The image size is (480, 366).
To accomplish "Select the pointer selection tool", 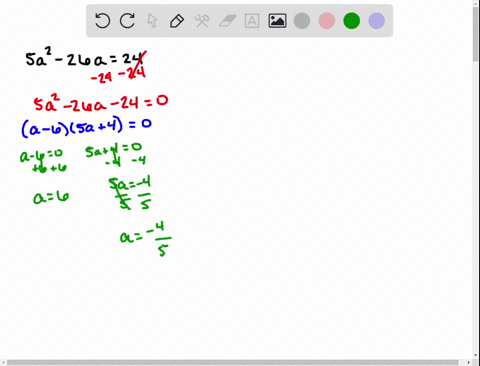I will (x=152, y=21).
